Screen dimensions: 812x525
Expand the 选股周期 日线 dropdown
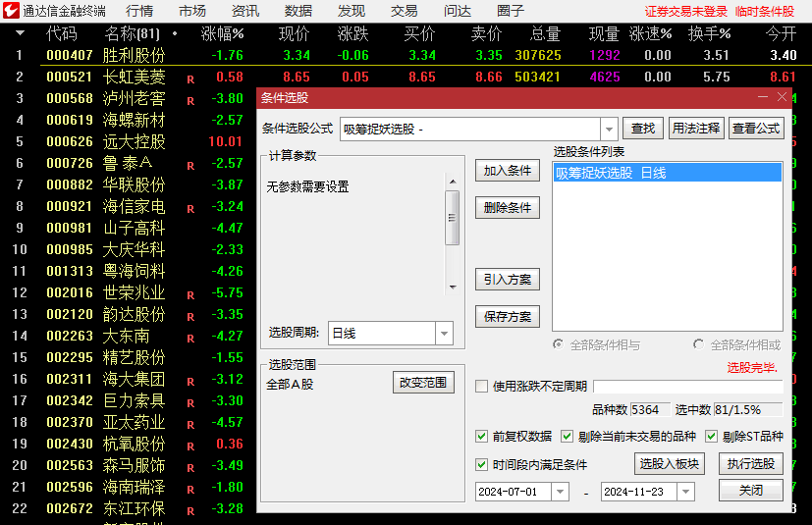point(445,334)
